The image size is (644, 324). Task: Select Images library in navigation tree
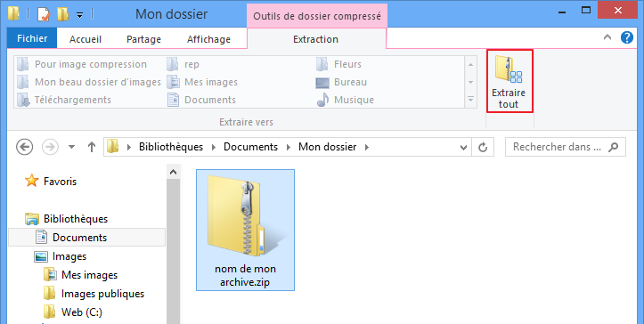click(x=61, y=256)
